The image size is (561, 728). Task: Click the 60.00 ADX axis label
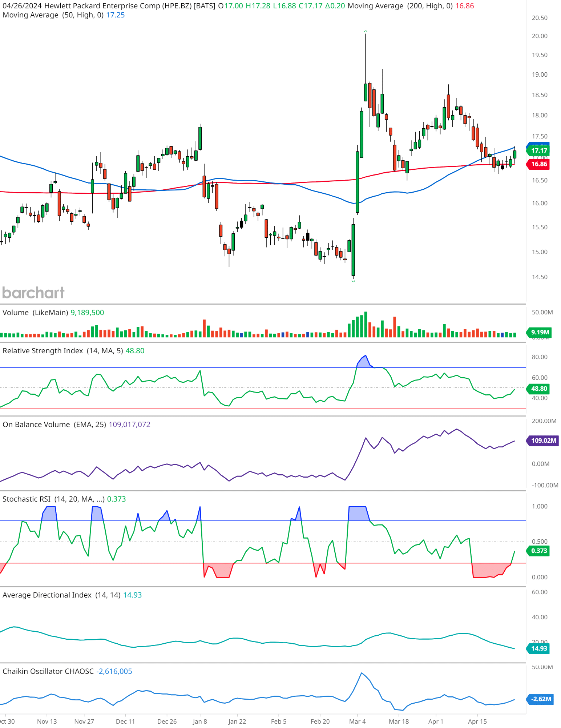540,592
